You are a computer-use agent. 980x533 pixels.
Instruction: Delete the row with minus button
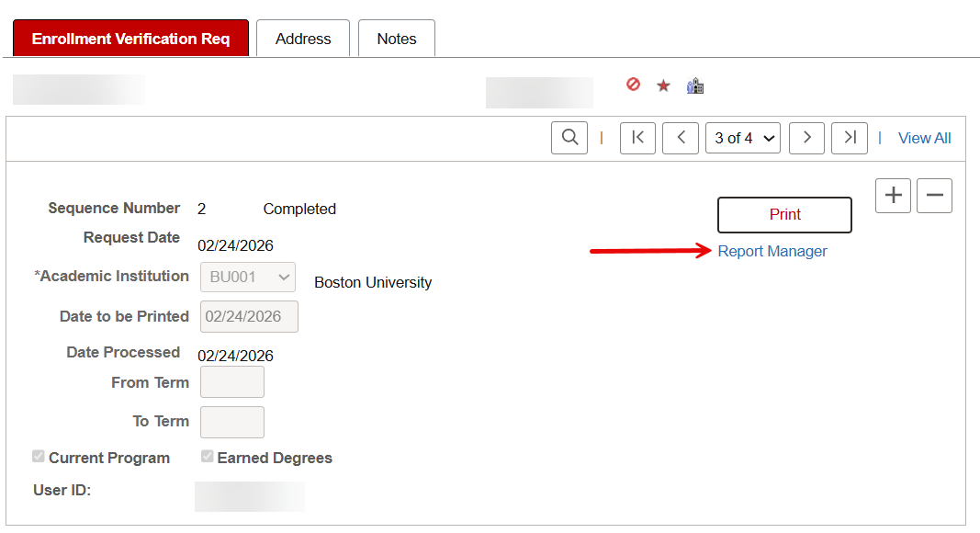(x=934, y=196)
